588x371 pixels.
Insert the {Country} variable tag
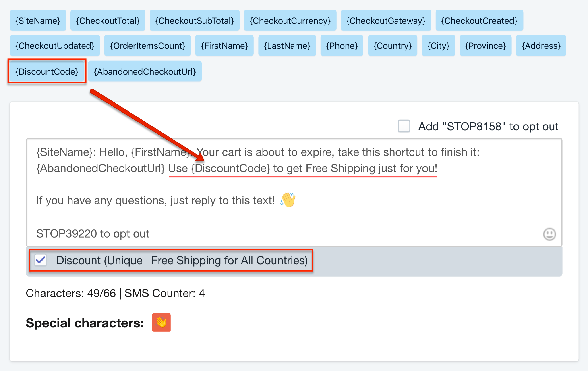click(393, 46)
